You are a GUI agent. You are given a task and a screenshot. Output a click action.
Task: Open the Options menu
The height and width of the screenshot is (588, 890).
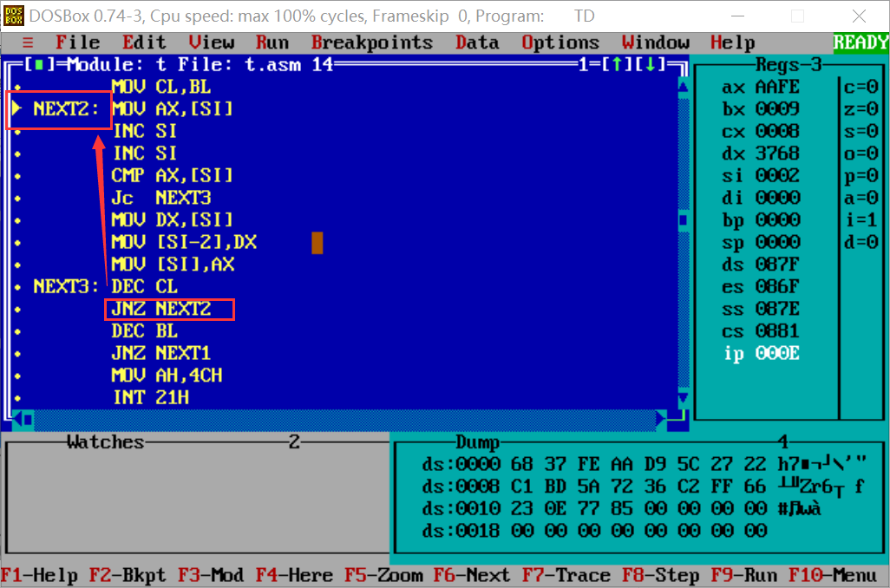[560, 42]
